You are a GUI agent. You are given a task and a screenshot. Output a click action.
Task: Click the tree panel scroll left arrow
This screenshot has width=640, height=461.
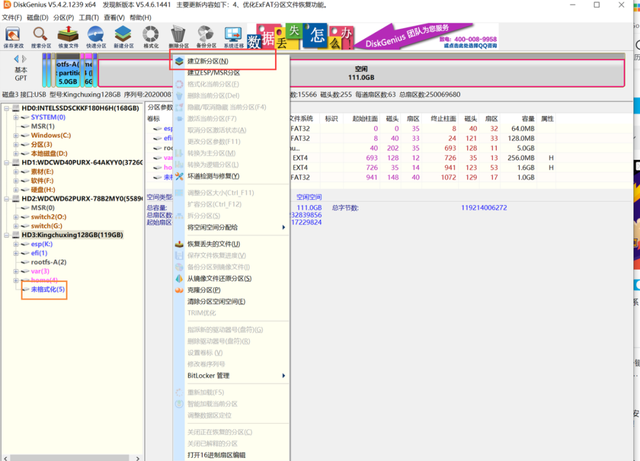6,458
